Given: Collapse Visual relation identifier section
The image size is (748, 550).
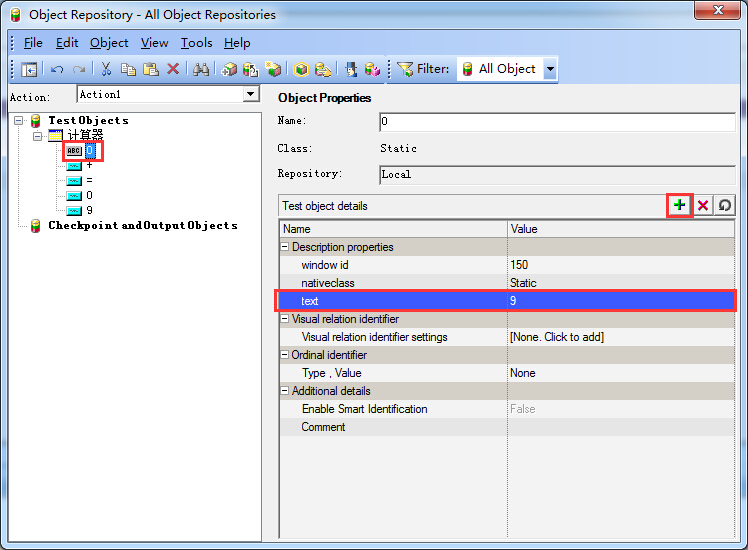Looking at the screenshot, I should click(x=284, y=319).
